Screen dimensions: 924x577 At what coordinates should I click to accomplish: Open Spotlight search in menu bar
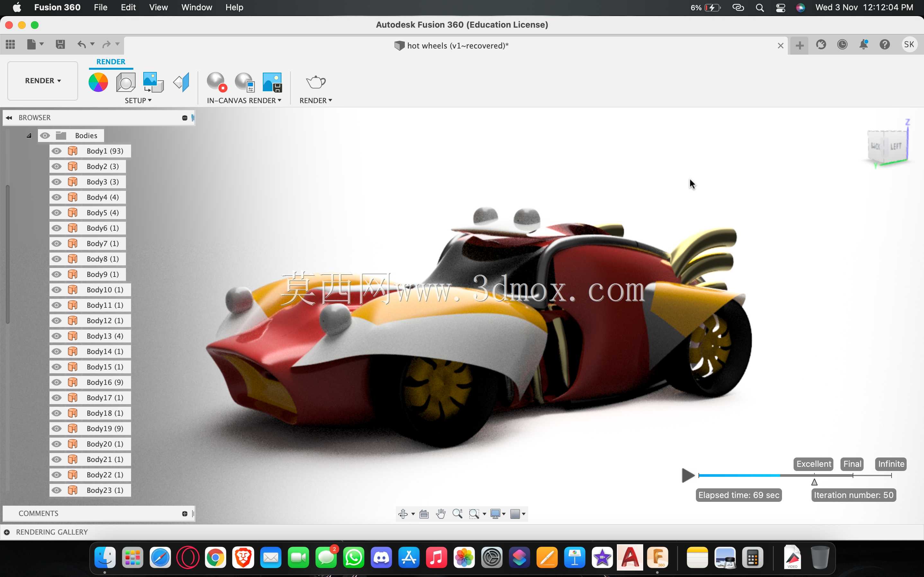[x=760, y=8]
